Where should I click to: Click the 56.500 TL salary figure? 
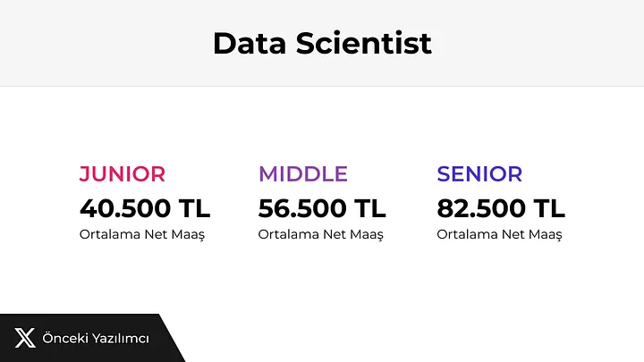[322, 208]
